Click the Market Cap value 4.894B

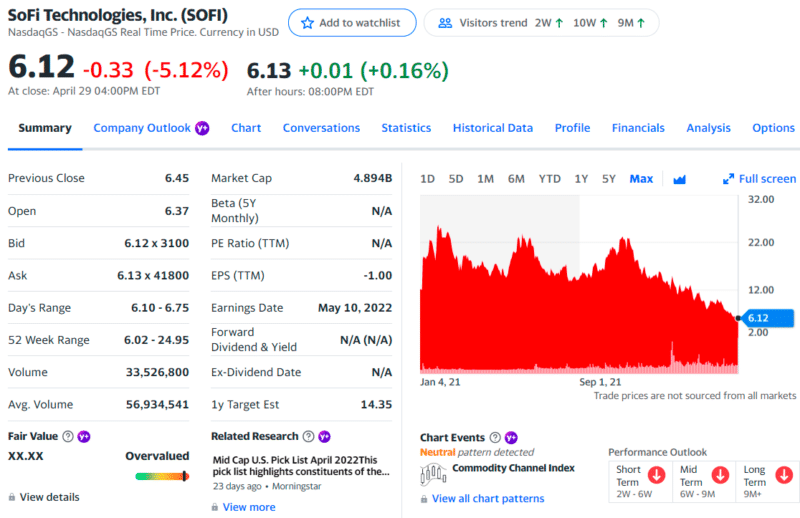tap(372, 178)
